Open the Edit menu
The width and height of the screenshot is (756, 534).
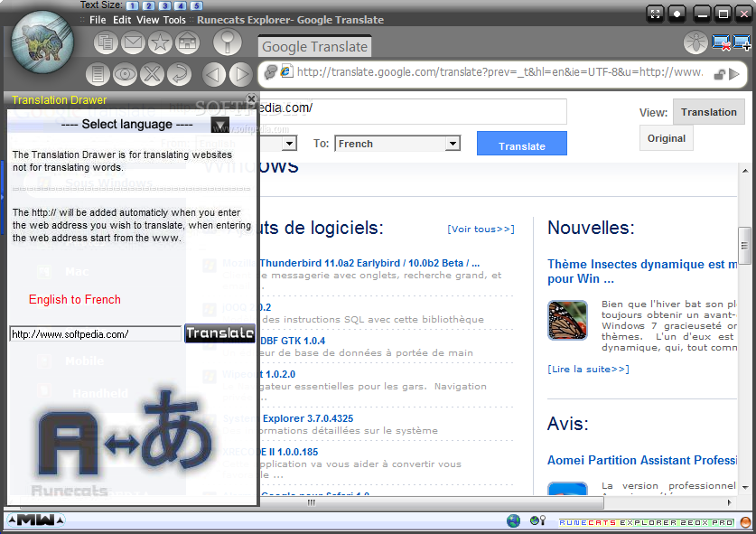[x=122, y=20]
